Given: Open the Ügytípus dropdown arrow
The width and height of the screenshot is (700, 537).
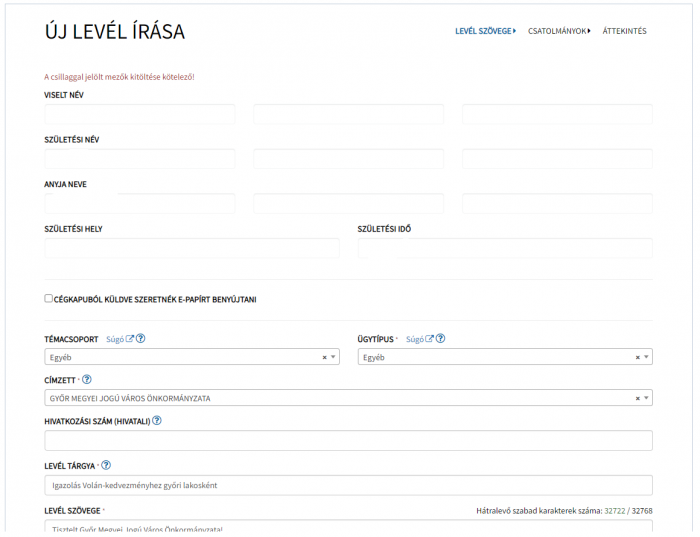Looking at the screenshot, I should tap(646, 357).
